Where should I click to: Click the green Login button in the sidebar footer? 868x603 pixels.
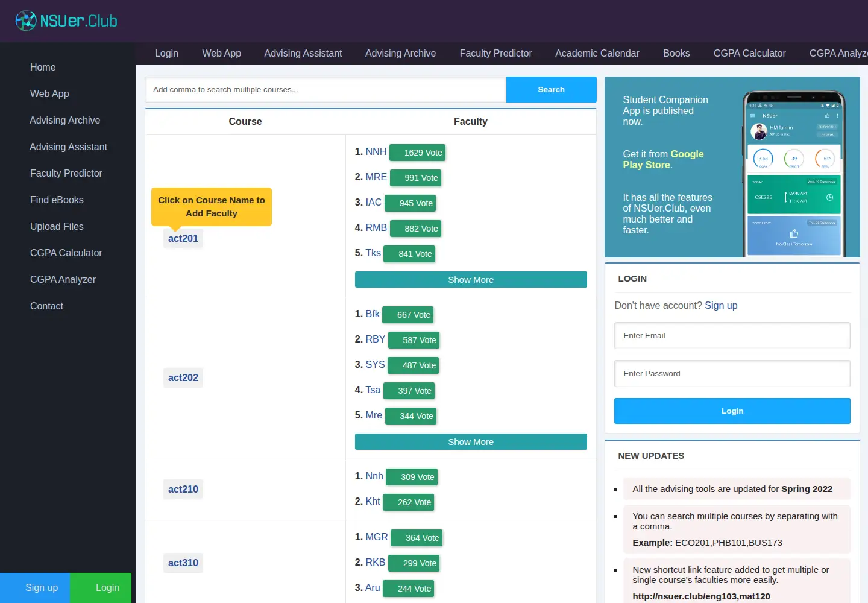point(101,588)
